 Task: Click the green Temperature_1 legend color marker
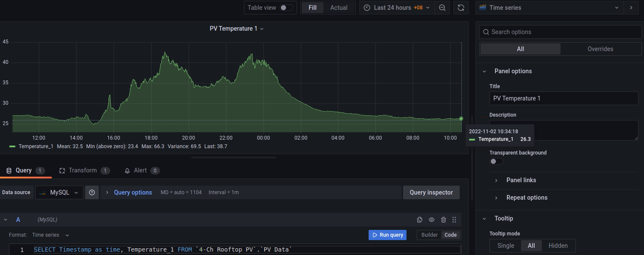(x=12, y=146)
